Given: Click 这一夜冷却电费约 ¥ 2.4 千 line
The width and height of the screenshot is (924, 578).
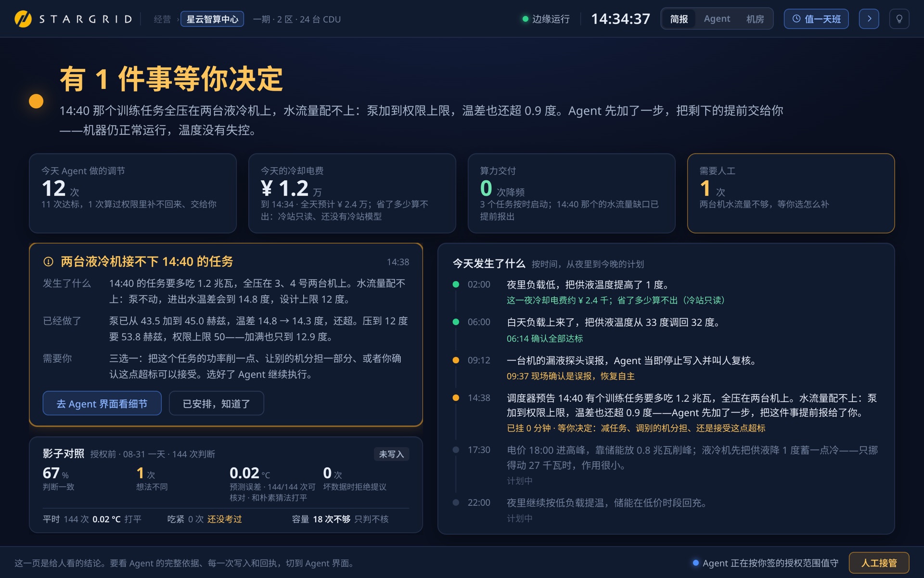Looking at the screenshot, I should pos(615,300).
